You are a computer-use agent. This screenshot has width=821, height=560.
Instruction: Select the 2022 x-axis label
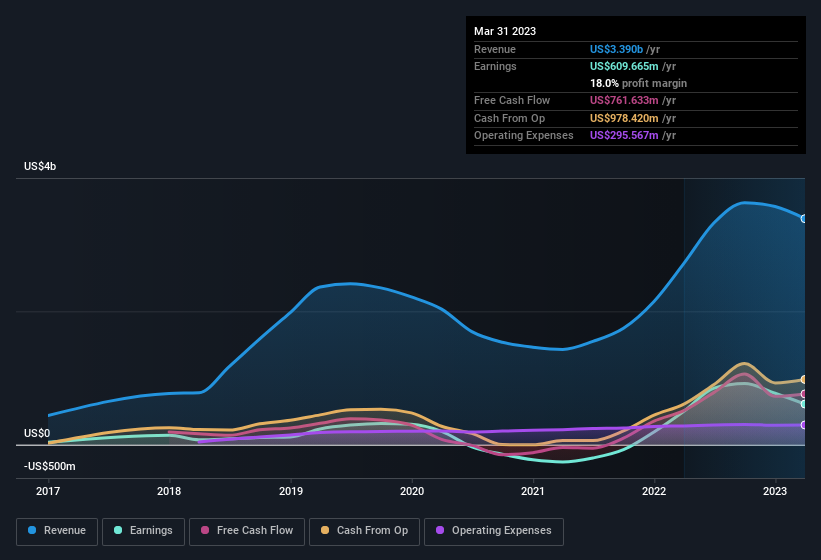tap(654, 491)
